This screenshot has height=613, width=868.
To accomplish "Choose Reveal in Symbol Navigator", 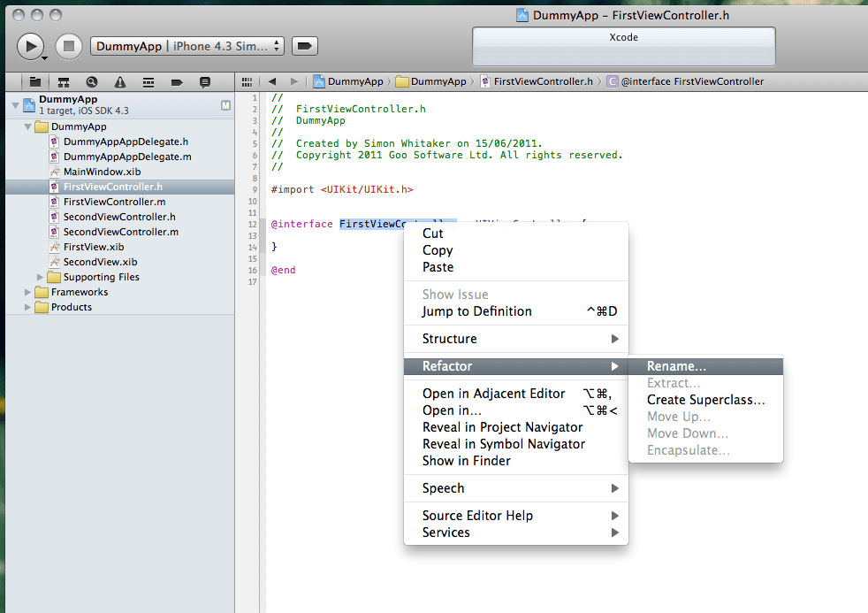I will click(x=516, y=444).
